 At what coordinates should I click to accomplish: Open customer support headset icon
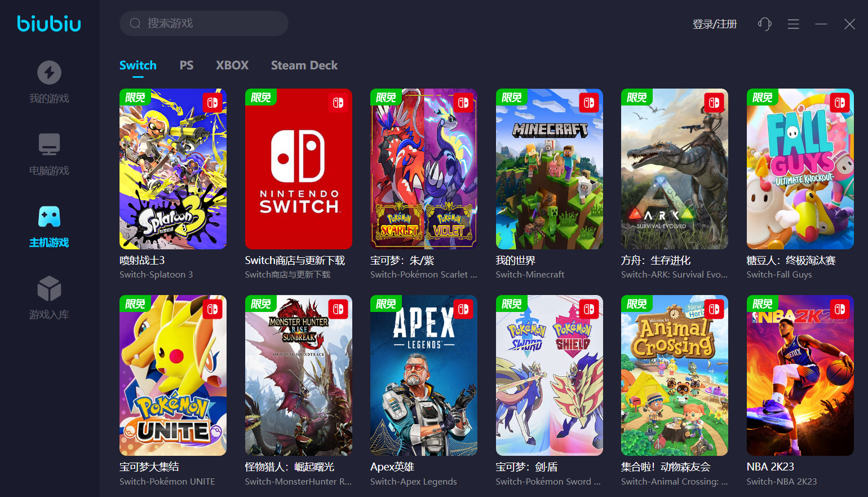764,24
